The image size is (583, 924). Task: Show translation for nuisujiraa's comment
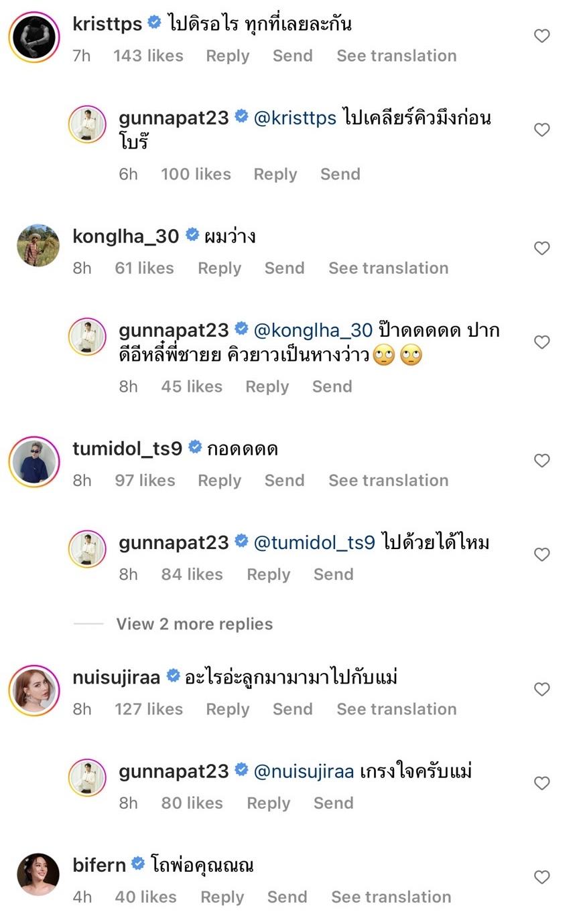pos(396,709)
